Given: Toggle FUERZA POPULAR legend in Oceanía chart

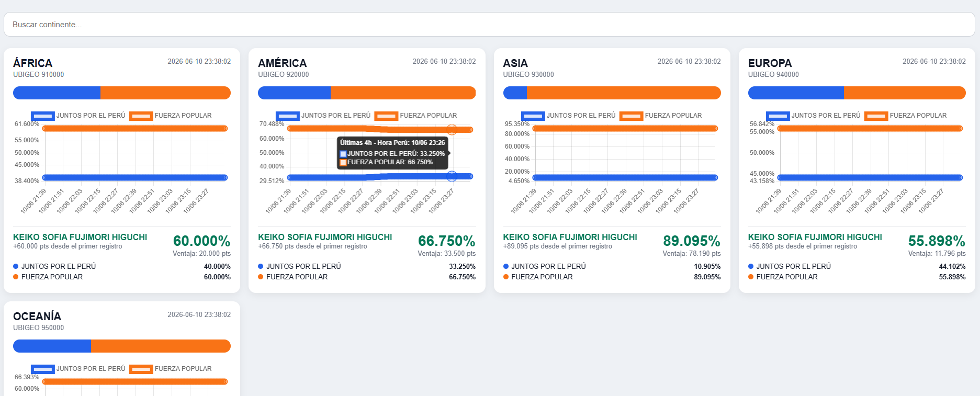Looking at the screenshot, I should pos(171,369).
